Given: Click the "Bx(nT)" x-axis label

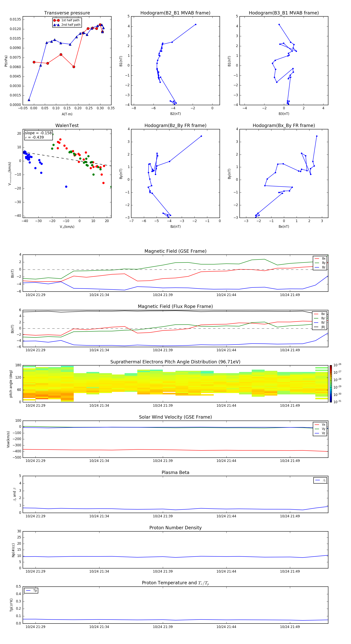Looking at the screenshot, I should tap(284, 227).
